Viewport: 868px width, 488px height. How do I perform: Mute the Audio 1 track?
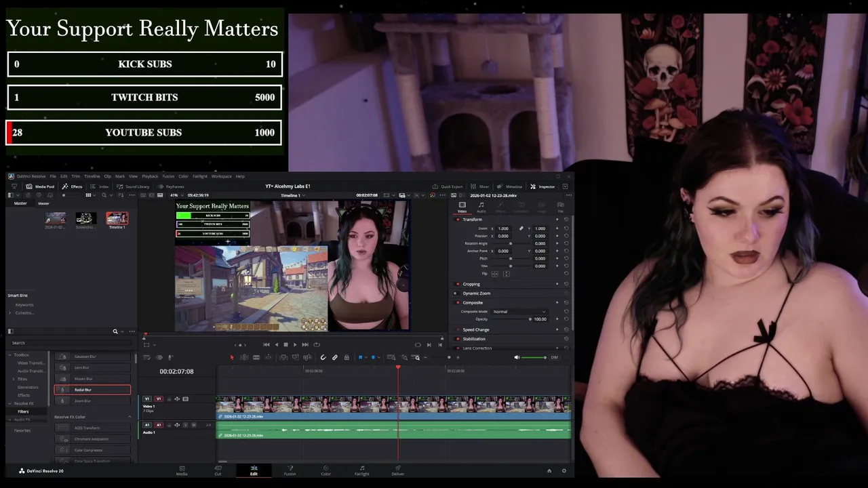pyautogui.click(x=194, y=425)
